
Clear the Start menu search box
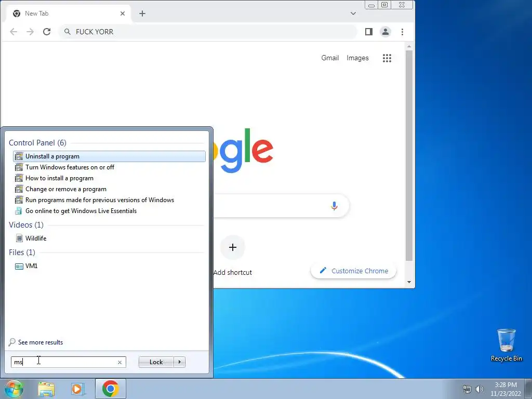120,362
